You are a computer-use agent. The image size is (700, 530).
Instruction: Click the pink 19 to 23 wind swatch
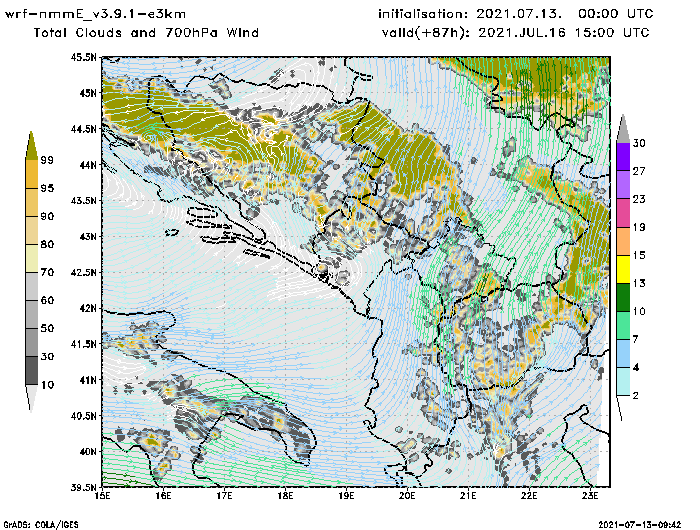[x=623, y=213]
